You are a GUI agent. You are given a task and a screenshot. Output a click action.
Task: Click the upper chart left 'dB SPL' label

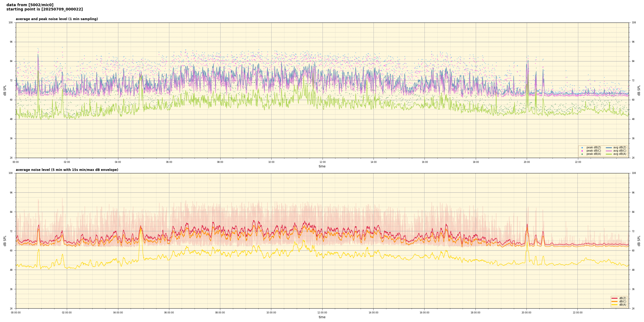[x=5, y=90]
